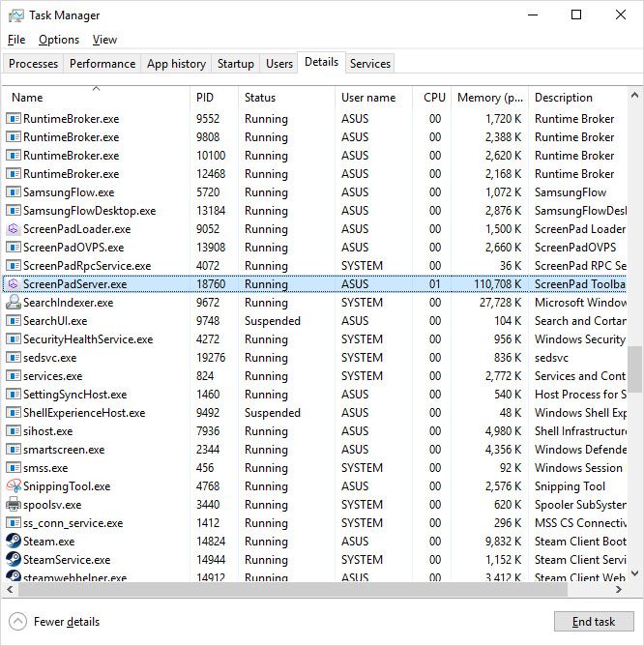Select the RuntimeBroker.exe row with PID 9808
This screenshot has height=646, width=644.
tap(315, 136)
